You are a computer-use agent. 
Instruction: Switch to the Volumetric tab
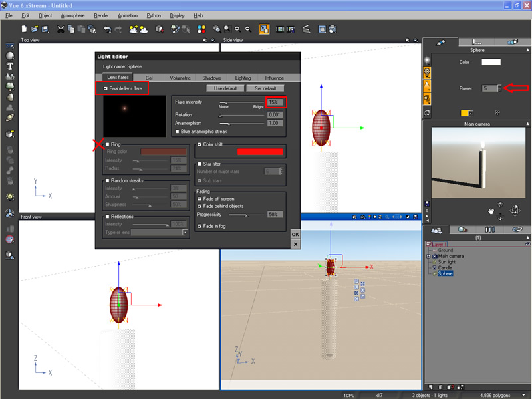pos(180,78)
